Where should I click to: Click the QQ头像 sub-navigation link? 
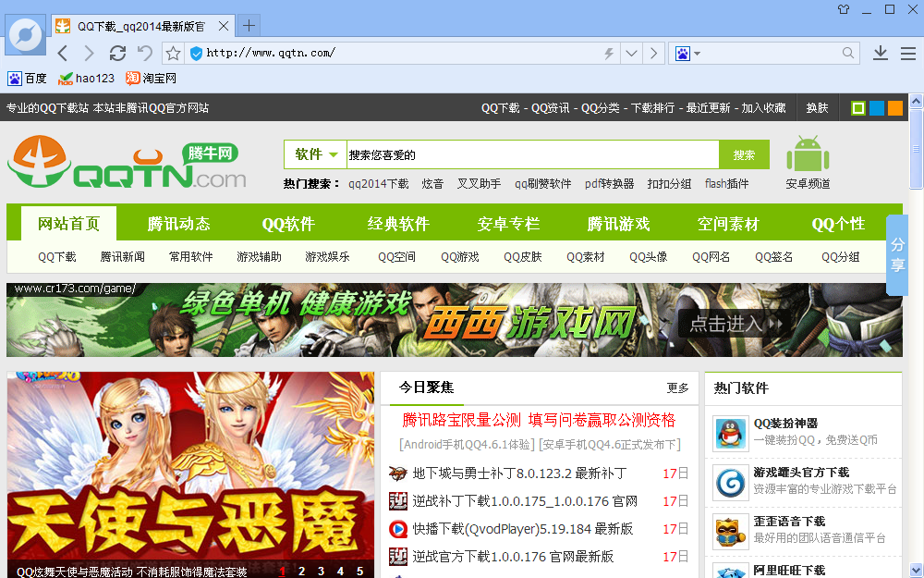click(649, 257)
